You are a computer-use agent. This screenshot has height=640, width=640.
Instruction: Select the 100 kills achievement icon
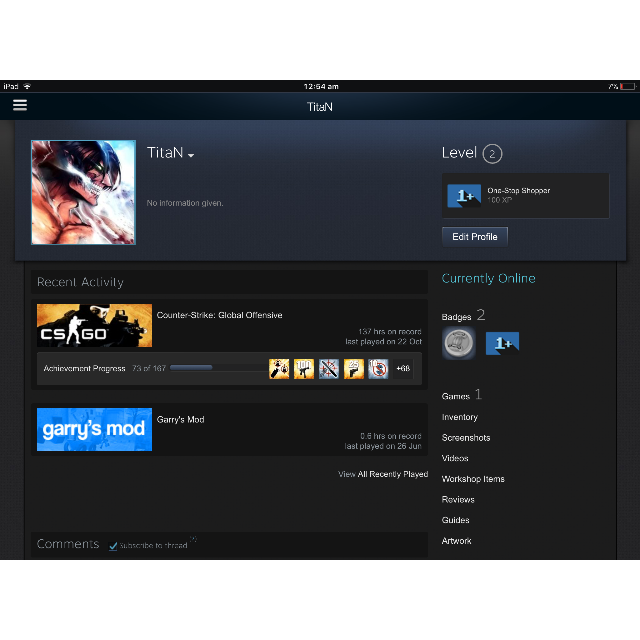[304, 369]
